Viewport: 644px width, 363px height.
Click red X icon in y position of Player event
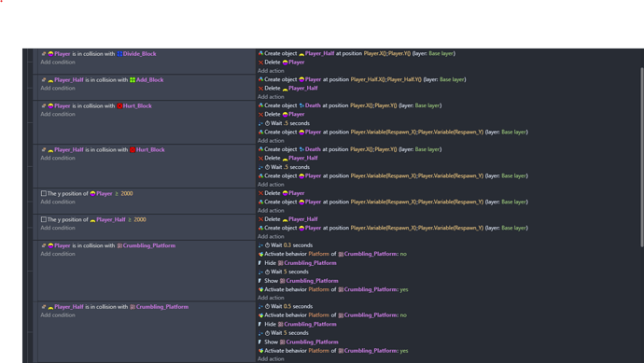[x=260, y=193]
